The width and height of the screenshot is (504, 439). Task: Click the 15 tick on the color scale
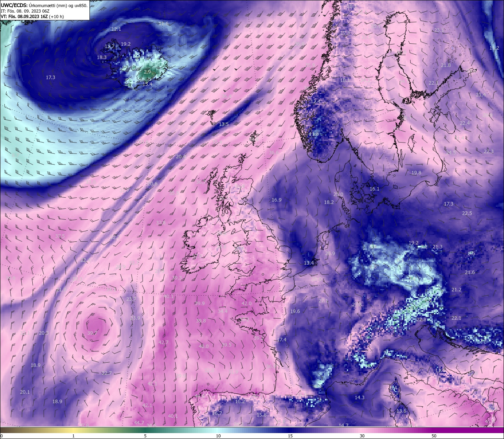coord(290,436)
